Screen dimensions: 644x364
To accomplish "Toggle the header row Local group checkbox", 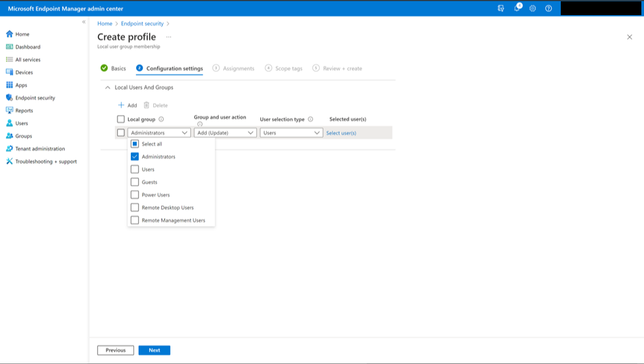I will click(x=121, y=119).
